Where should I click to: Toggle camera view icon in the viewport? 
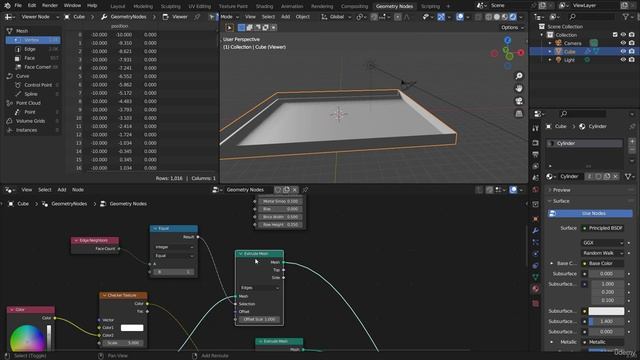coord(519,101)
